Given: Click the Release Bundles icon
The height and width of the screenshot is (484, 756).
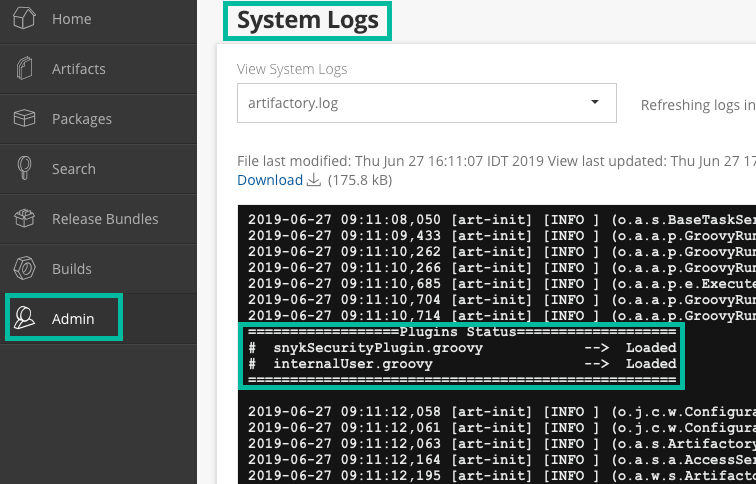Looking at the screenshot, I should pos(24,219).
